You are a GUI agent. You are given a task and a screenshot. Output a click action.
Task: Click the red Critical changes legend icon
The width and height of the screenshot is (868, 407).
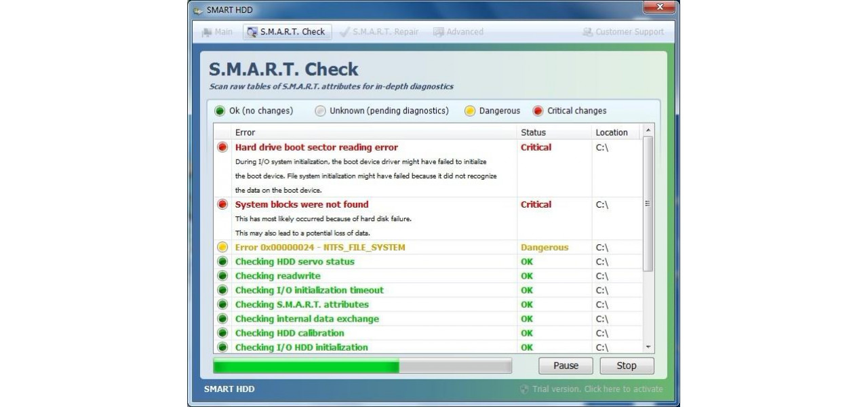(x=538, y=111)
